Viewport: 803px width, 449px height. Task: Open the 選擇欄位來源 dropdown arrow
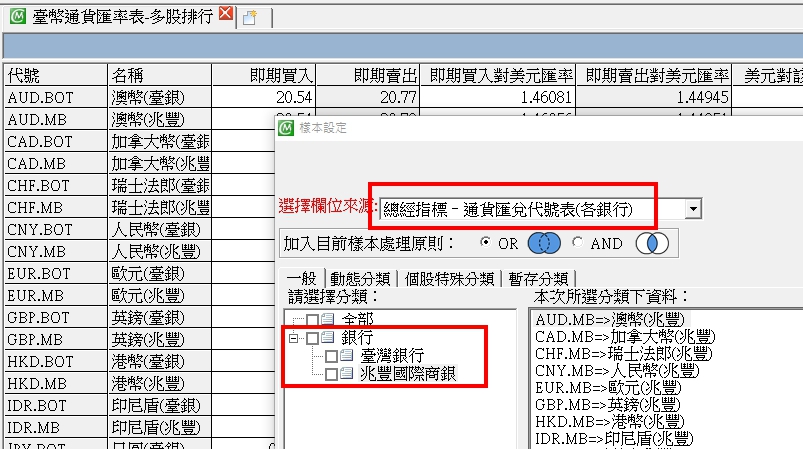pyautogui.click(x=693, y=209)
